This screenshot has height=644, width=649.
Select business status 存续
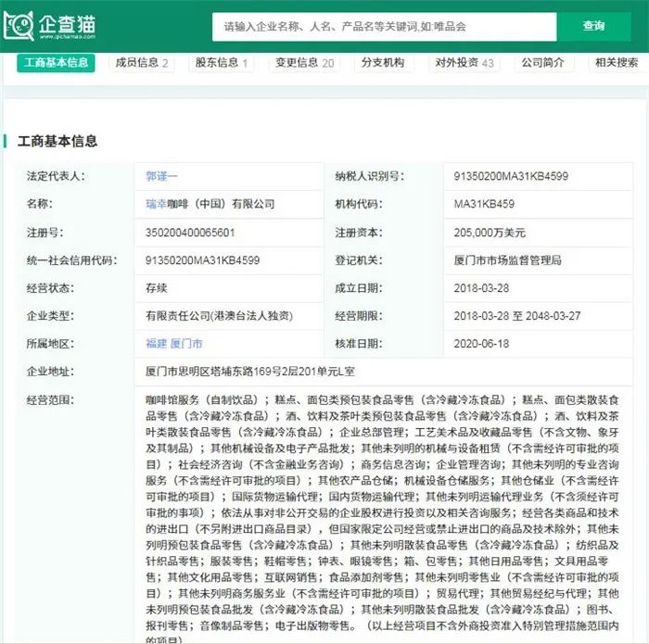pyautogui.click(x=156, y=288)
